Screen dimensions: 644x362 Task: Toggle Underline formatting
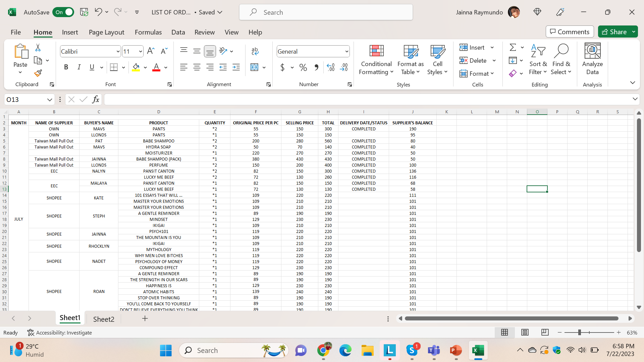[92, 67]
